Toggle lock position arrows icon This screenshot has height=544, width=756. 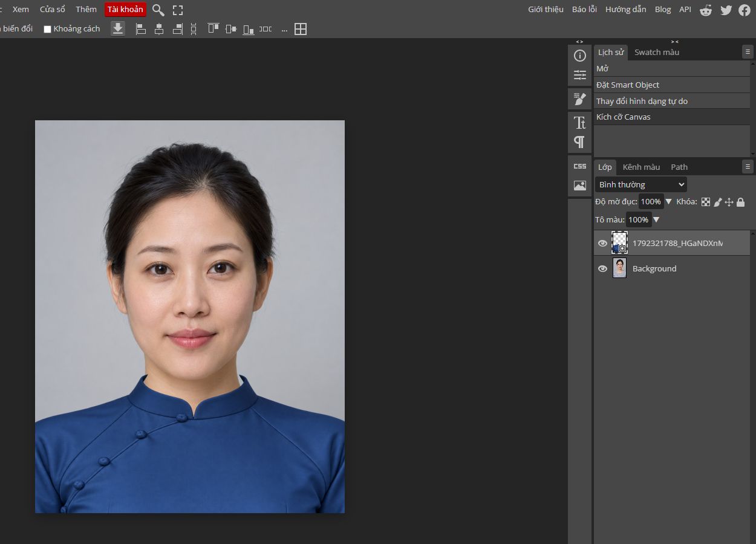click(729, 202)
